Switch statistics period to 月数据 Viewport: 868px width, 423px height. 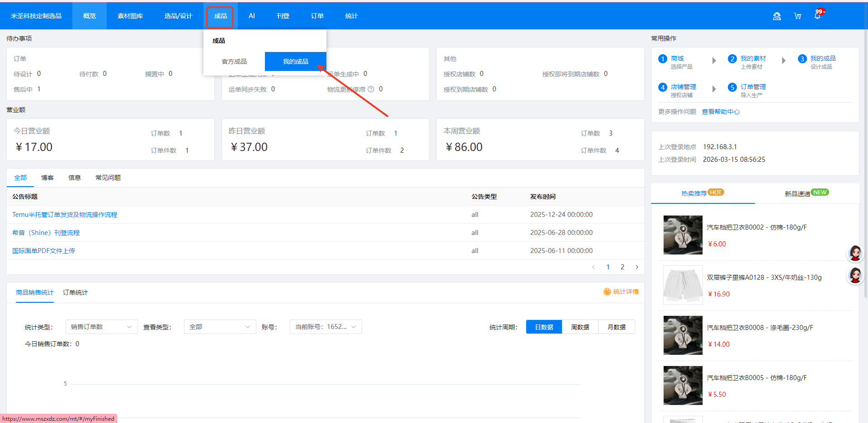[616, 327]
